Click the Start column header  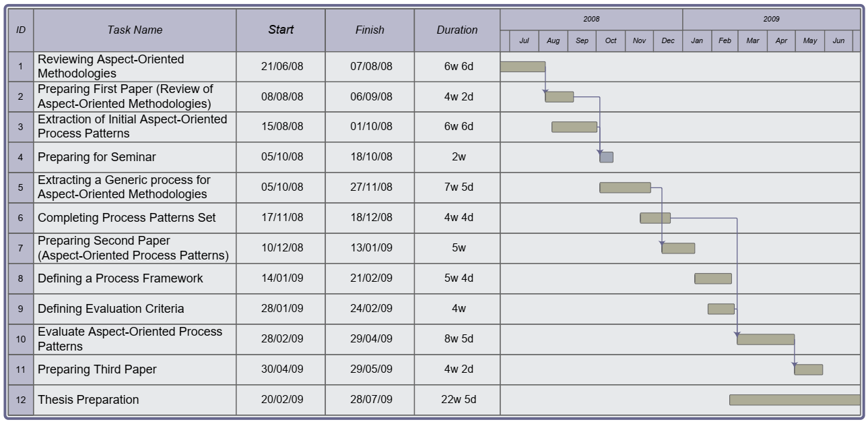click(281, 30)
